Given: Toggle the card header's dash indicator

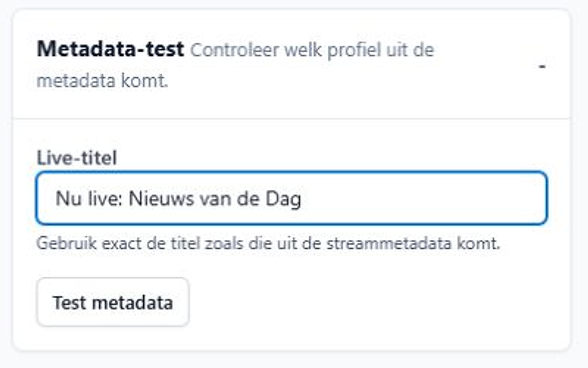Looking at the screenshot, I should point(542,66).
